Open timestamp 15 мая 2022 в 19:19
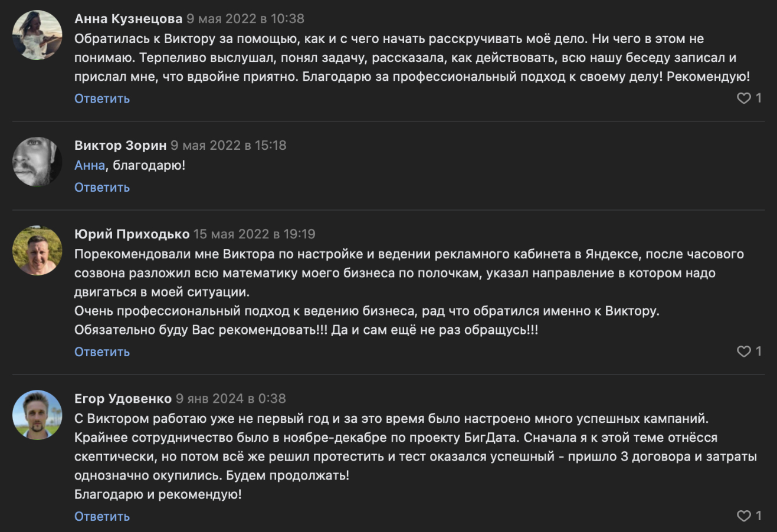 [254, 234]
